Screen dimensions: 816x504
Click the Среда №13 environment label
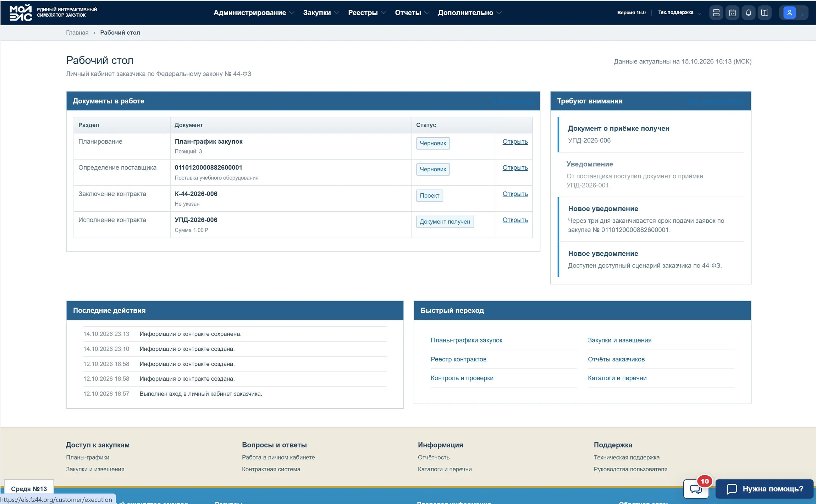click(29, 489)
